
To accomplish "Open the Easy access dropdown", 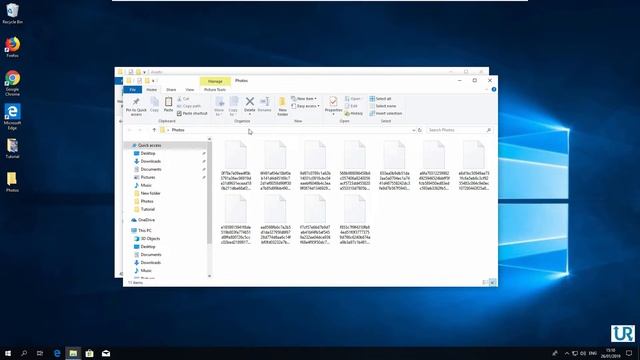I will [x=305, y=106].
